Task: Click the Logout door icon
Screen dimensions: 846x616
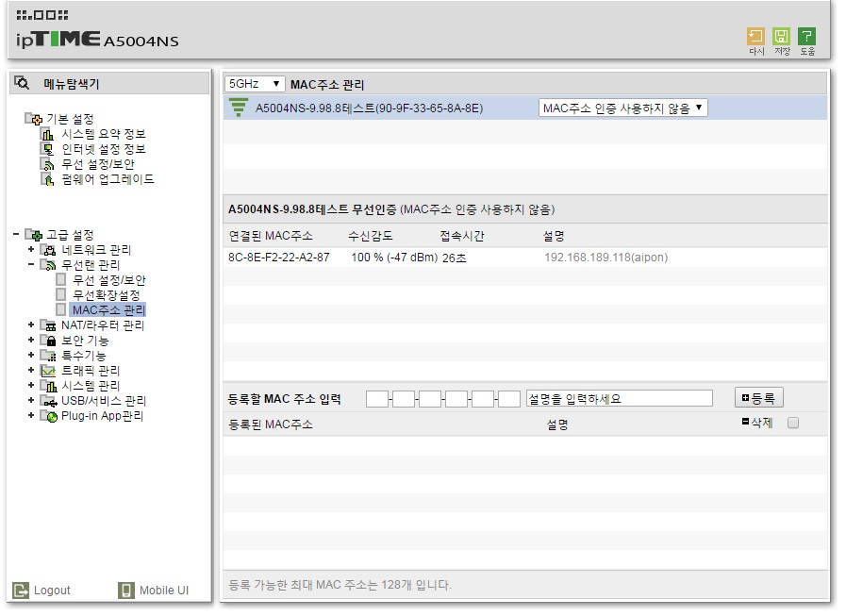Action: tap(21, 591)
